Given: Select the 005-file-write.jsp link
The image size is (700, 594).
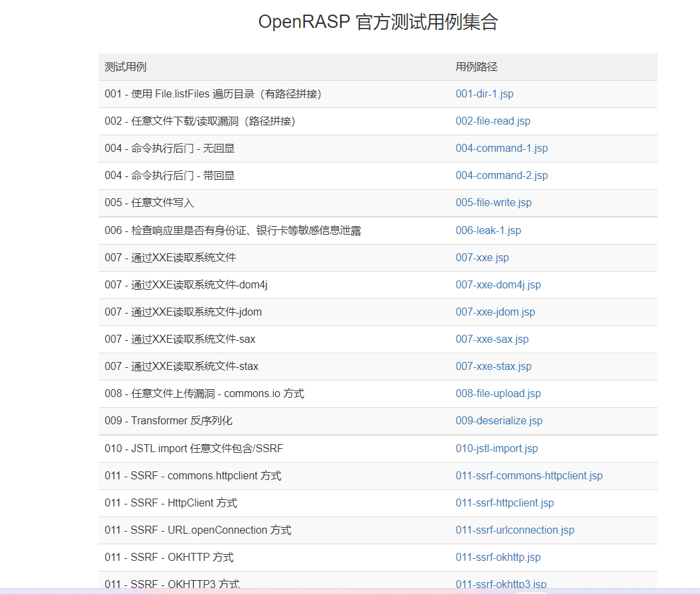Looking at the screenshot, I should [493, 203].
